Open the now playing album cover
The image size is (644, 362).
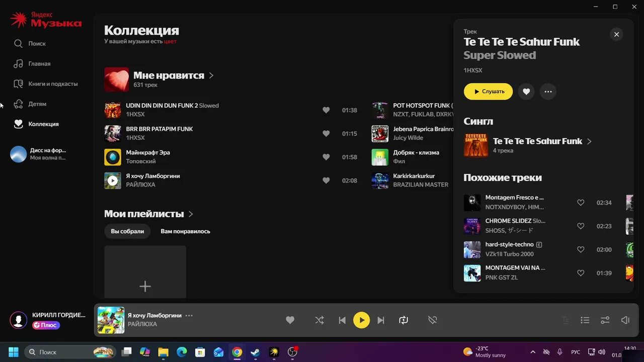[111, 320]
